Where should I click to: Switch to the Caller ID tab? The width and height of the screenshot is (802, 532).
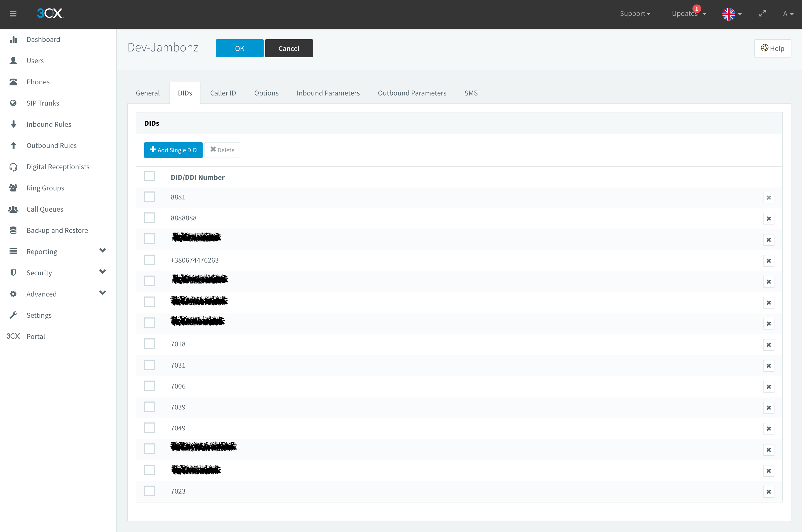pyautogui.click(x=223, y=93)
